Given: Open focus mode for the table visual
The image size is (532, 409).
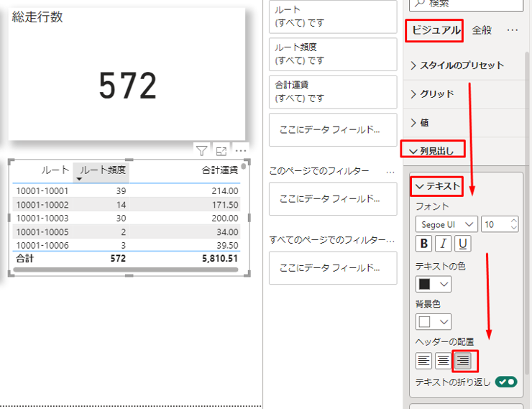Looking at the screenshot, I should click(221, 151).
